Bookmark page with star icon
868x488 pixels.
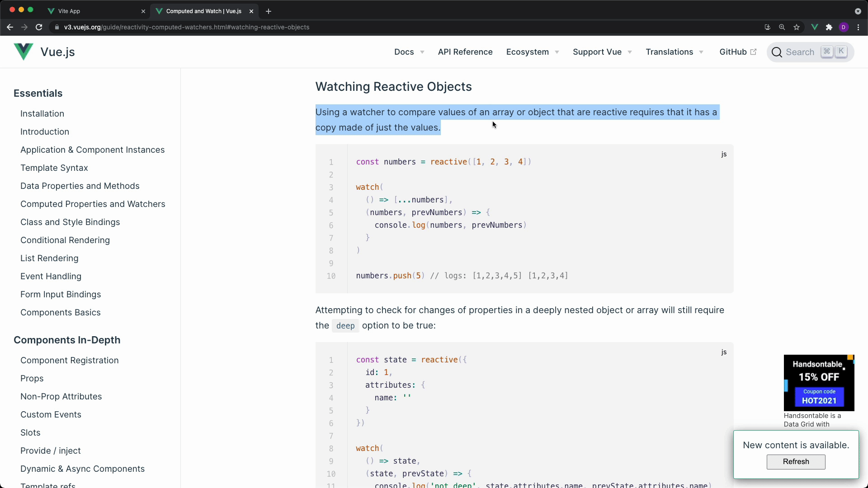[x=797, y=27]
